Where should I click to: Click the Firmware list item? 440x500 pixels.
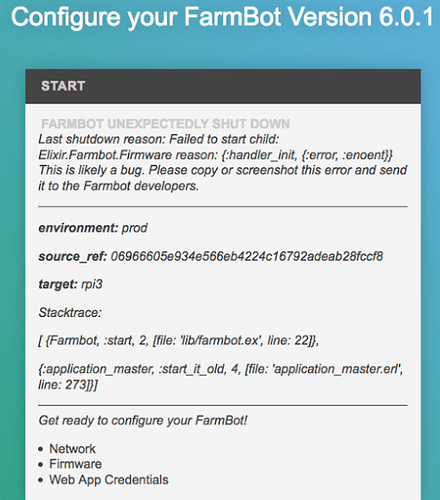pyautogui.click(x=75, y=464)
